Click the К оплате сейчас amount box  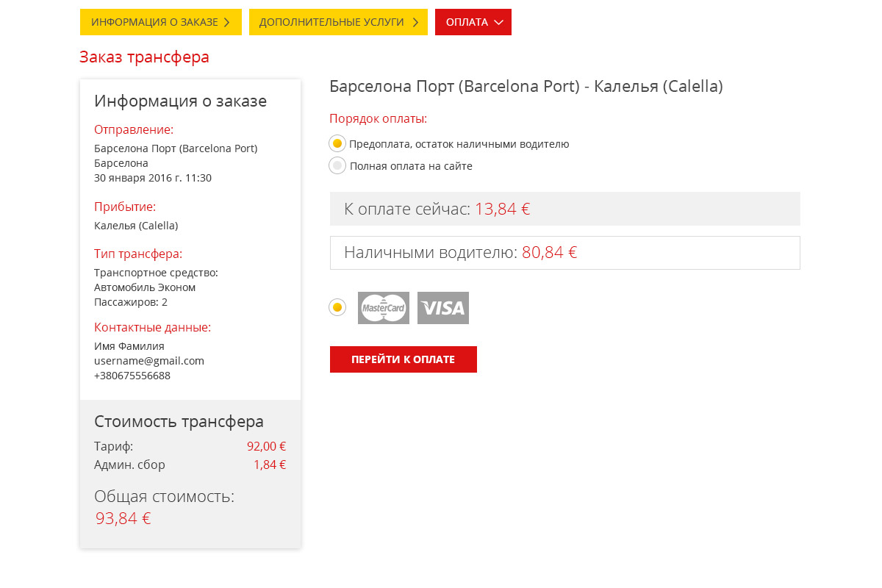(564, 209)
